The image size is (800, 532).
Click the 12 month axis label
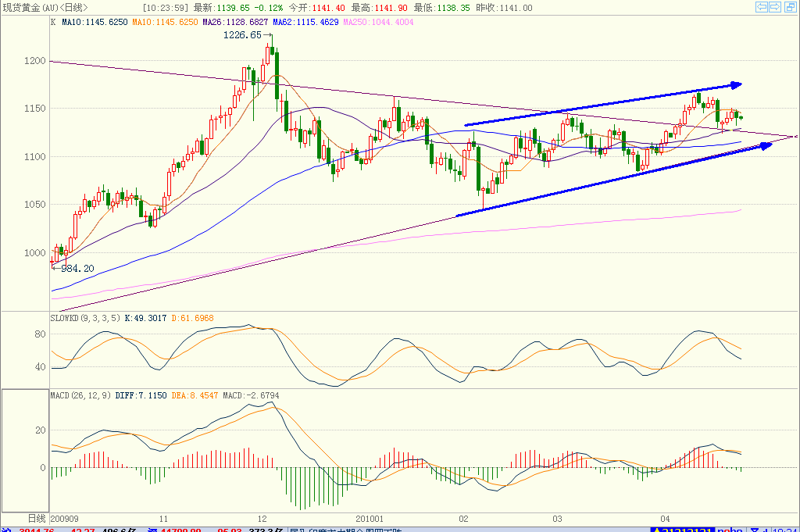pyautogui.click(x=262, y=519)
